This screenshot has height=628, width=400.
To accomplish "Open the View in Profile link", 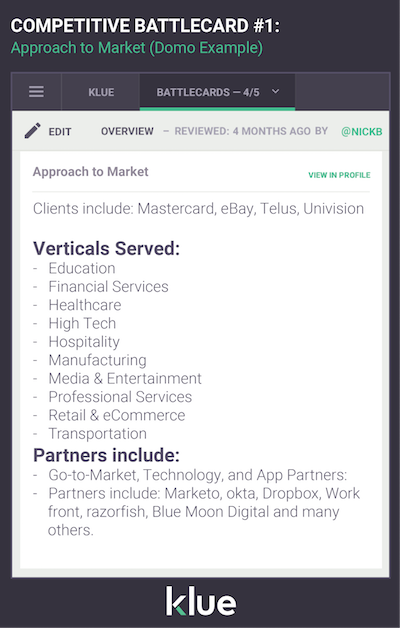I will click(x=339, y=175).
